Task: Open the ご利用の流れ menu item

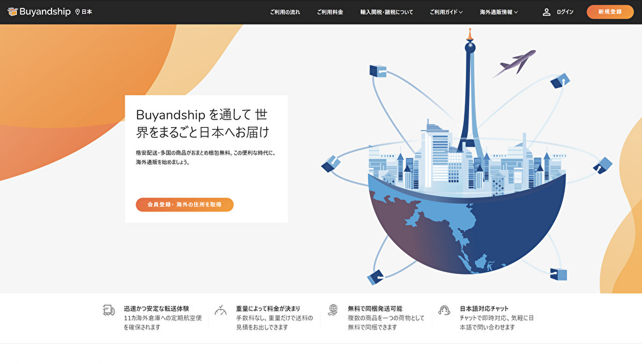Action: coord(285,12)
